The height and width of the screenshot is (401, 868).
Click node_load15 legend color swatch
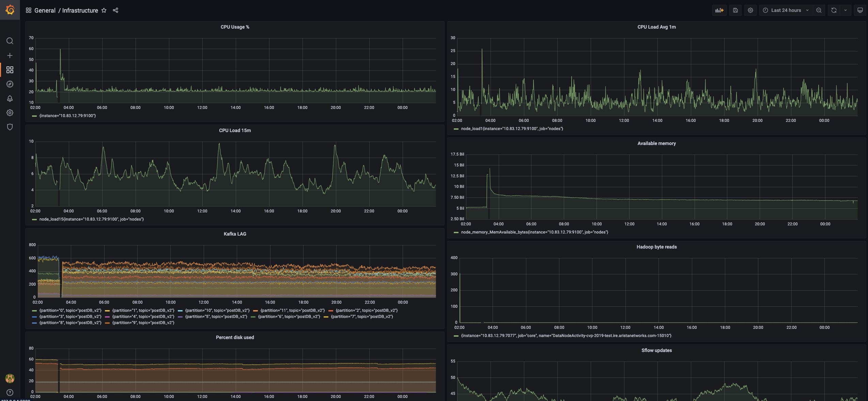pos(34,220)
